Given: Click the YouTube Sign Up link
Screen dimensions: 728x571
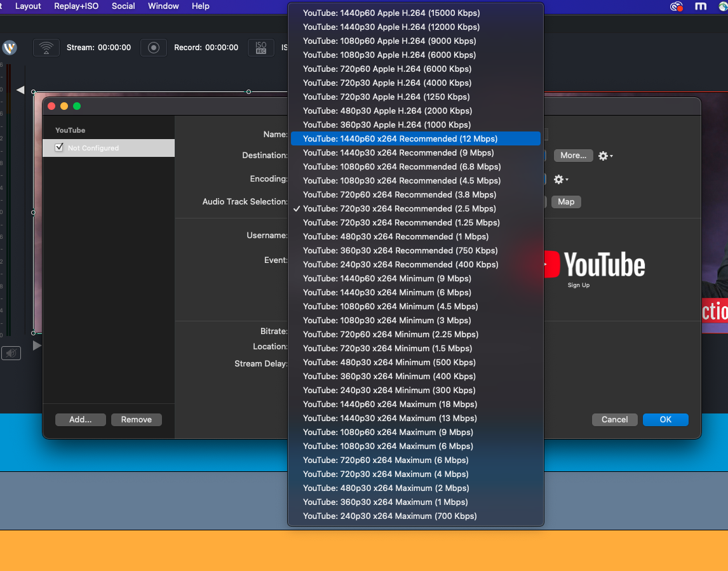Looking at the screenshot, I should pyautogui.click(x=579, y=285).
